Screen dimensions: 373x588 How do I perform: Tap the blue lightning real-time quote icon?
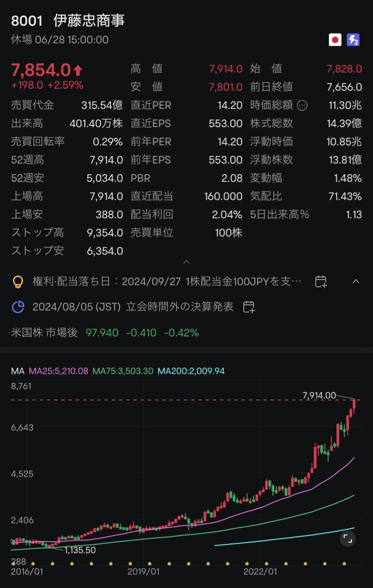pyautogui.click(x=353, y=40)
